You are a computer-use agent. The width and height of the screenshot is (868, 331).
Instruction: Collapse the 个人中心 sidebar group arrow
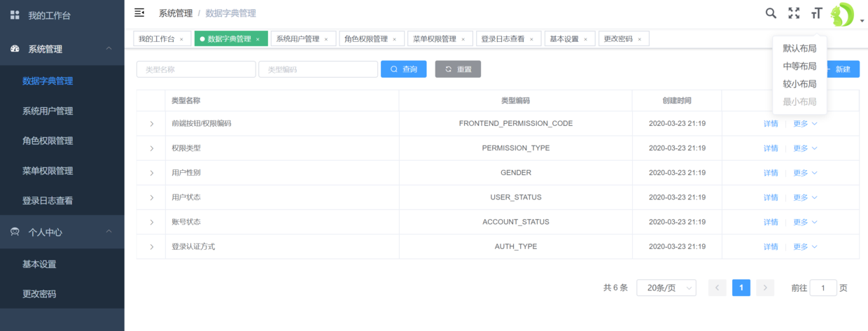[108, 232]
